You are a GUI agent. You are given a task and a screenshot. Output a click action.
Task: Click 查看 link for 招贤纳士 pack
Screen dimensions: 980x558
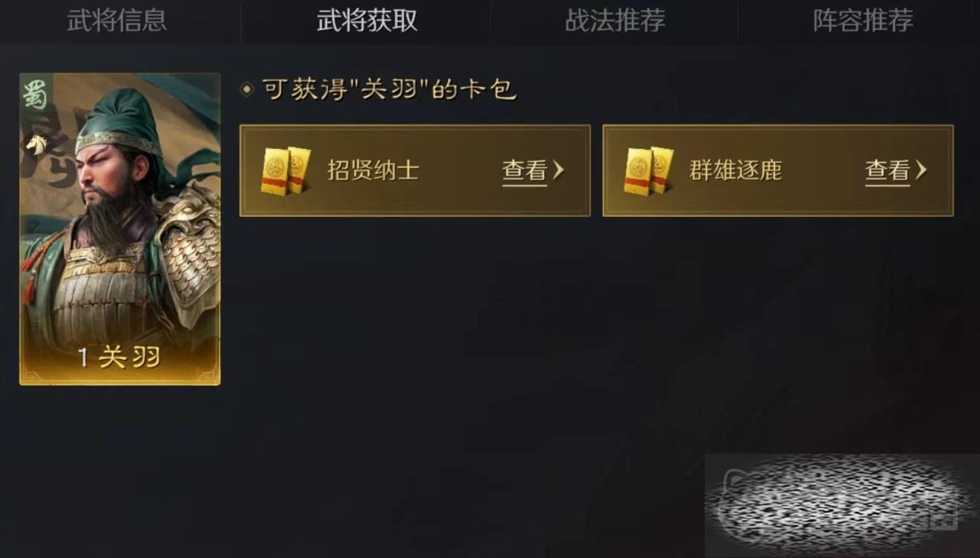525,171
